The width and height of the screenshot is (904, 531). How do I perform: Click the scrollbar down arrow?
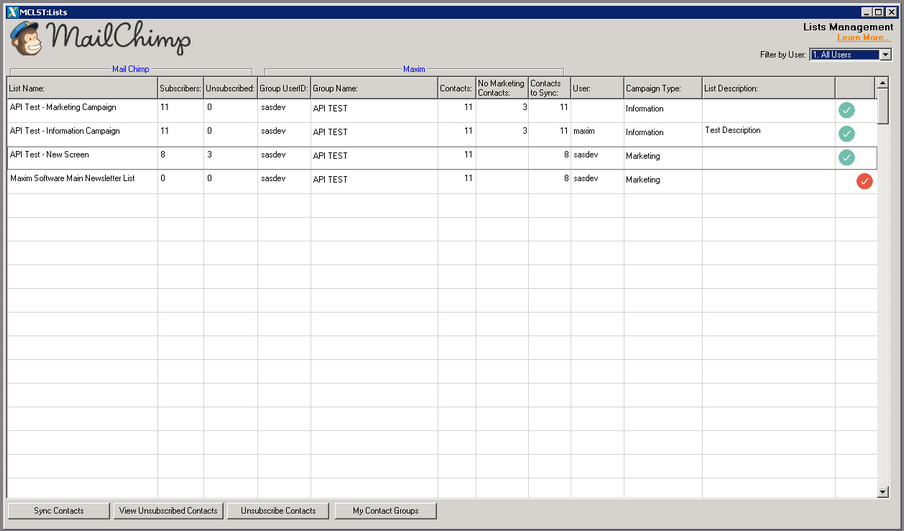(882, 492)
